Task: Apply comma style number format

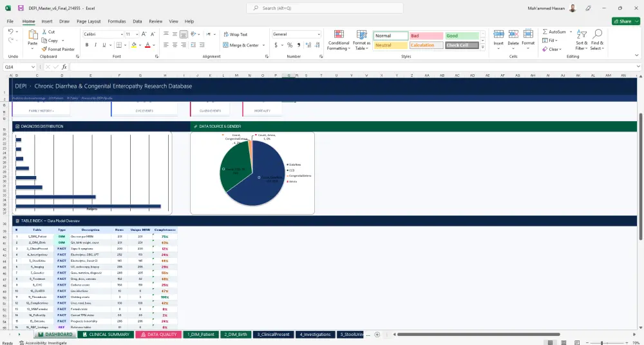Action: coord(299,45)
